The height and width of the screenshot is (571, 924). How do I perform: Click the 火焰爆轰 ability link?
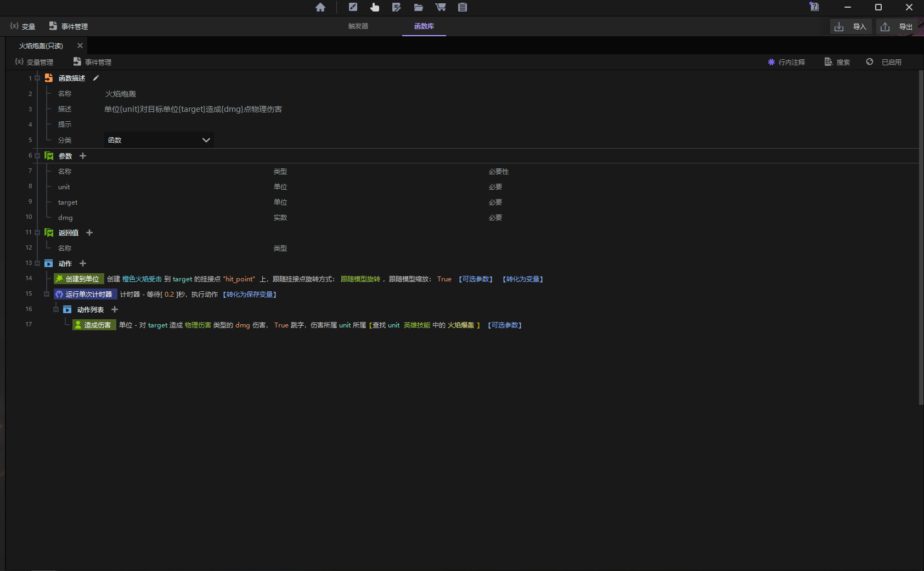pyautogui.click(x=461, y=325)
